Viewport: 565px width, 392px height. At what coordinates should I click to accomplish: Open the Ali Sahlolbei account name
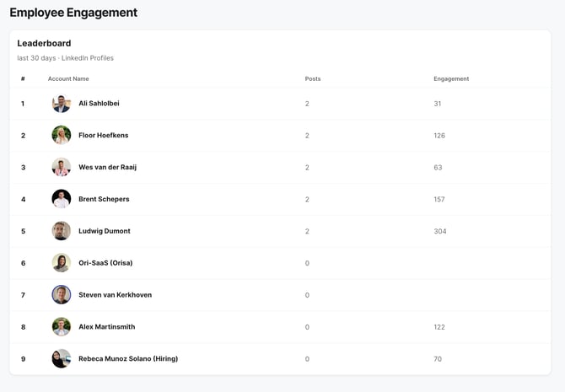(99, 104)
